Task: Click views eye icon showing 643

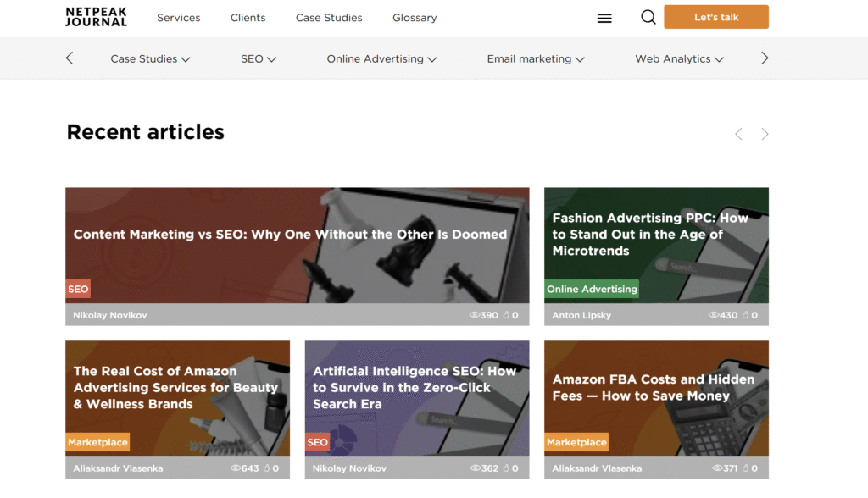Action: click(x=236, y=468)
